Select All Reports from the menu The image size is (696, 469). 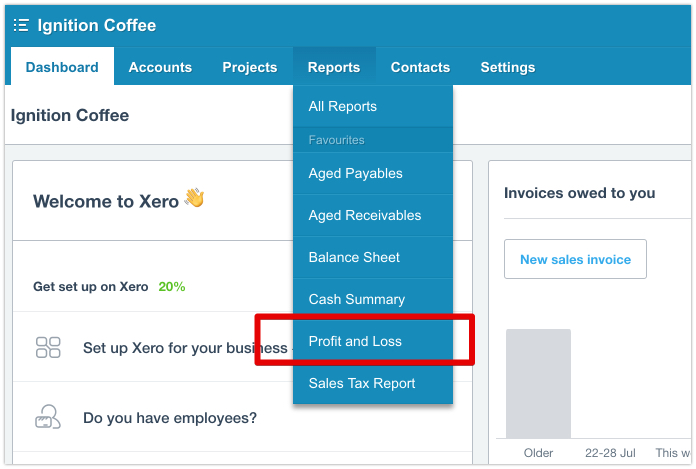pos(343,107)
